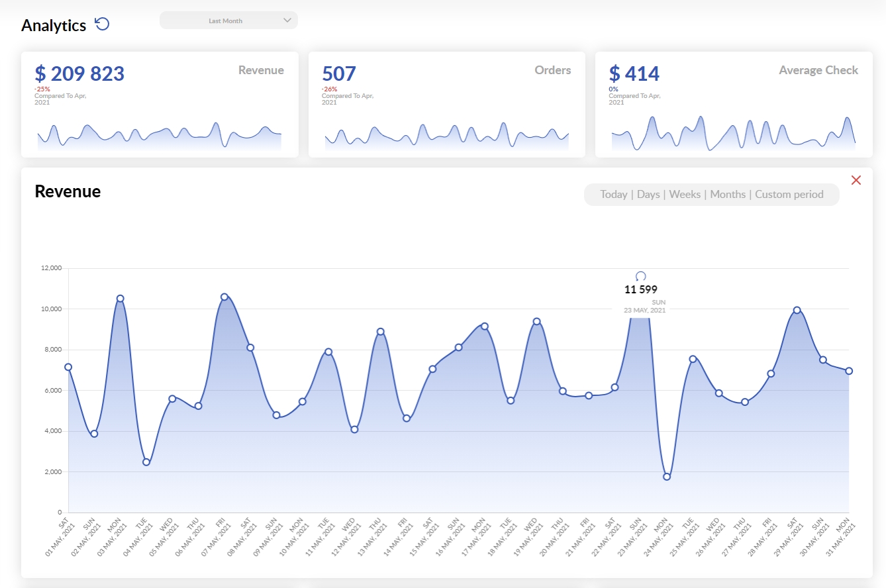Screen dimensions: 886x588
Task: Click the 10 May 2021 data point
Action: [x=303, y=401]
